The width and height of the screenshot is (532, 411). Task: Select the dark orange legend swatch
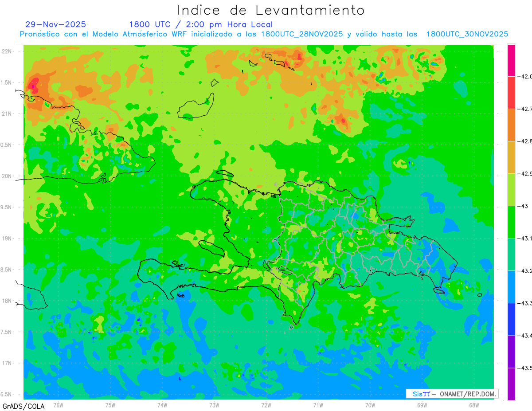pos(511,125)
